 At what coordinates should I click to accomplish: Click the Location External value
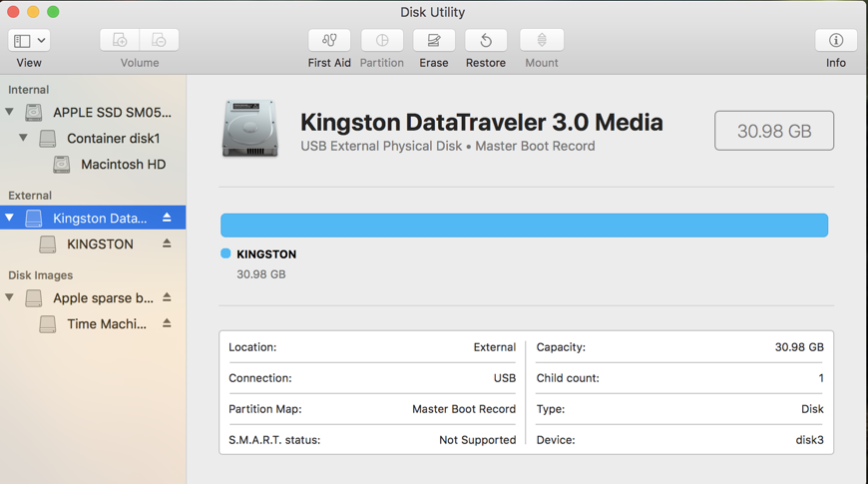coord(495,347)
